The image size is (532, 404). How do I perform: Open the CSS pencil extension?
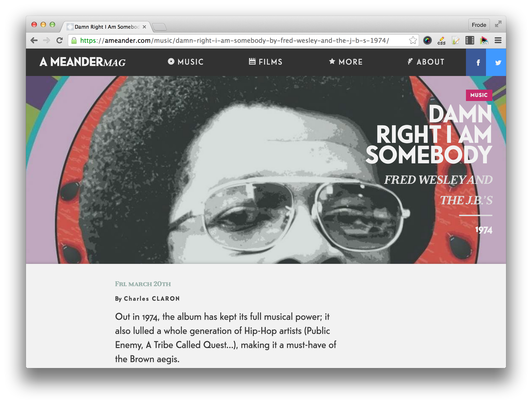point(441,40)
